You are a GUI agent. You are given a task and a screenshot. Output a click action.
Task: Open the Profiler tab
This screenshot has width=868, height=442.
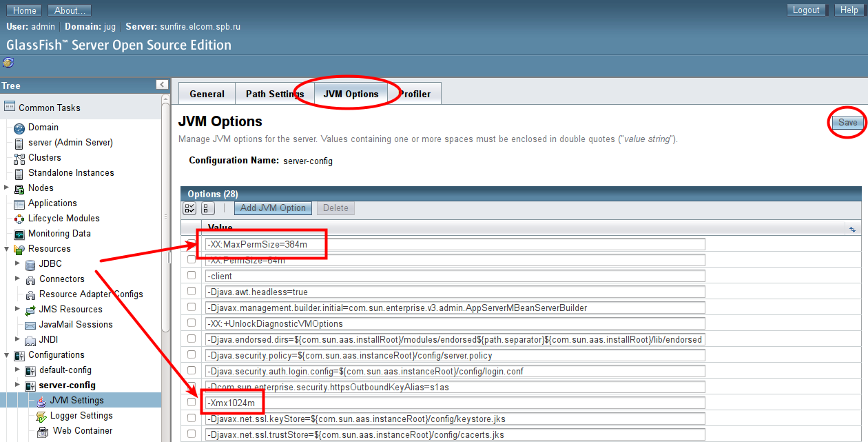coord(415,94)
